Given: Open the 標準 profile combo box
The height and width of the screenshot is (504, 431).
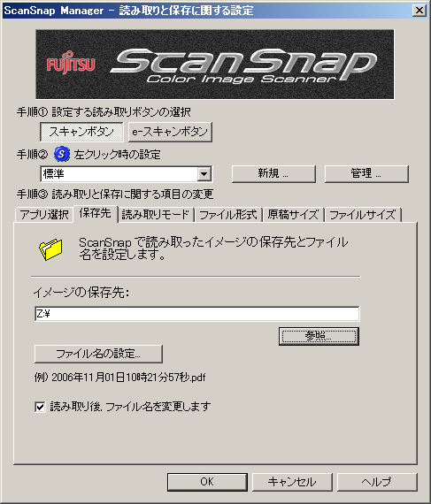Looking at the screenshot, I should click(x=126, y=174).
